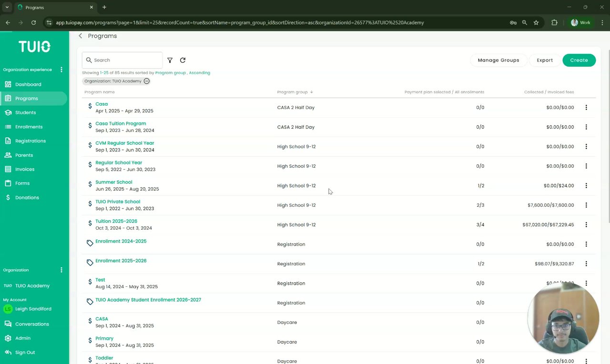Open the filter icon beside the search box
Screen dimensions: 610x364
[x=170, y=61]
